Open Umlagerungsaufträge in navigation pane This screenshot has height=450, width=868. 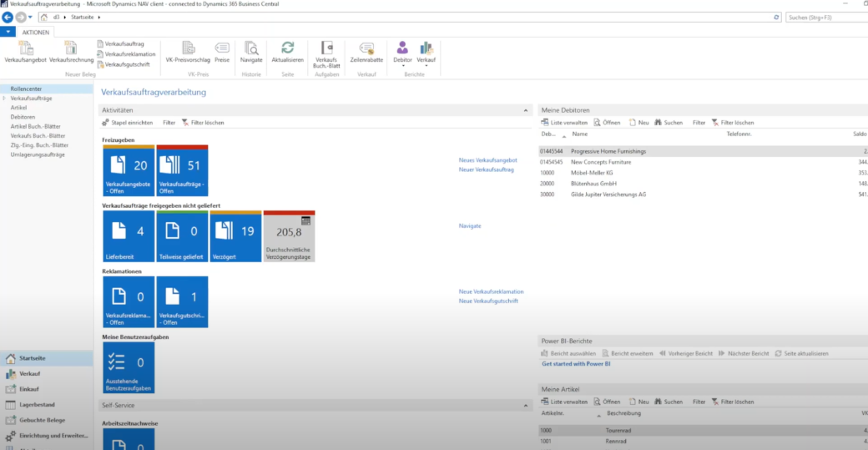(38, 154)
